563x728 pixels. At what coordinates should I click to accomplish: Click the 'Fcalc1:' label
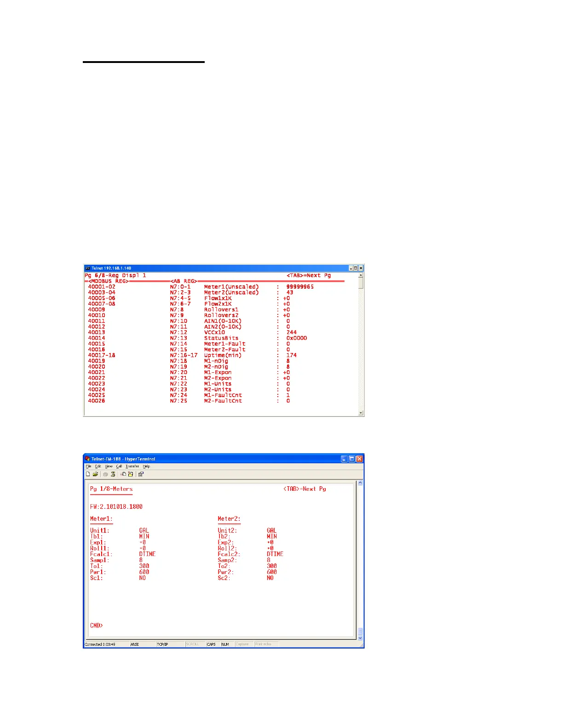[x=101, y=554]
